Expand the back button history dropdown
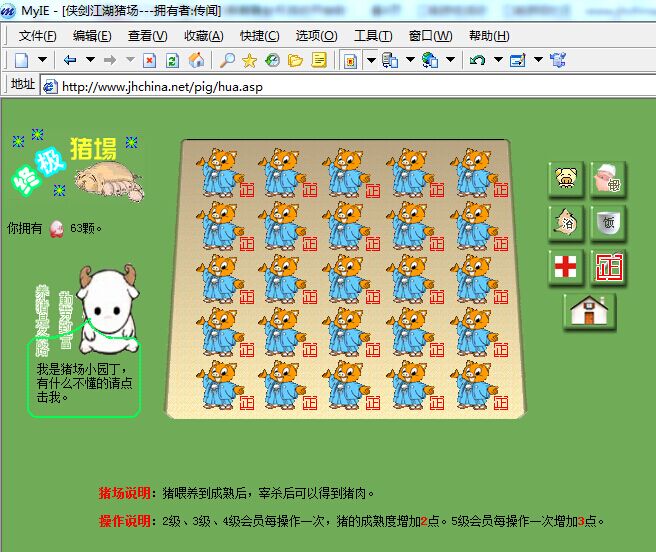 (x=90, y=60)
